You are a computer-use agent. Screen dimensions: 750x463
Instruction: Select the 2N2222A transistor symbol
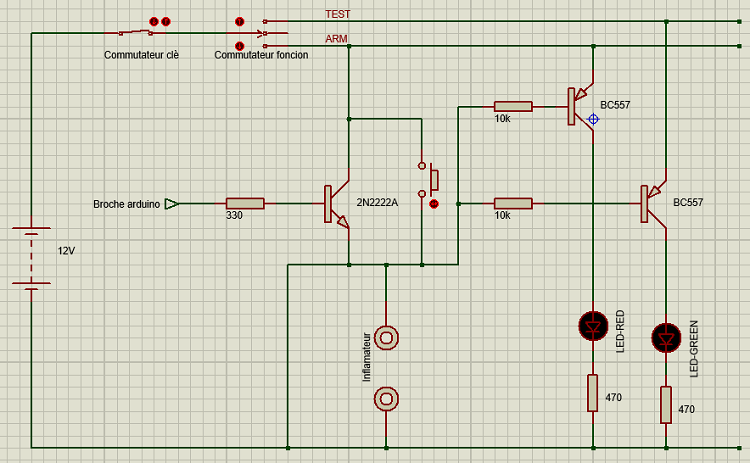pyautogui.click(x=337, y=204)
